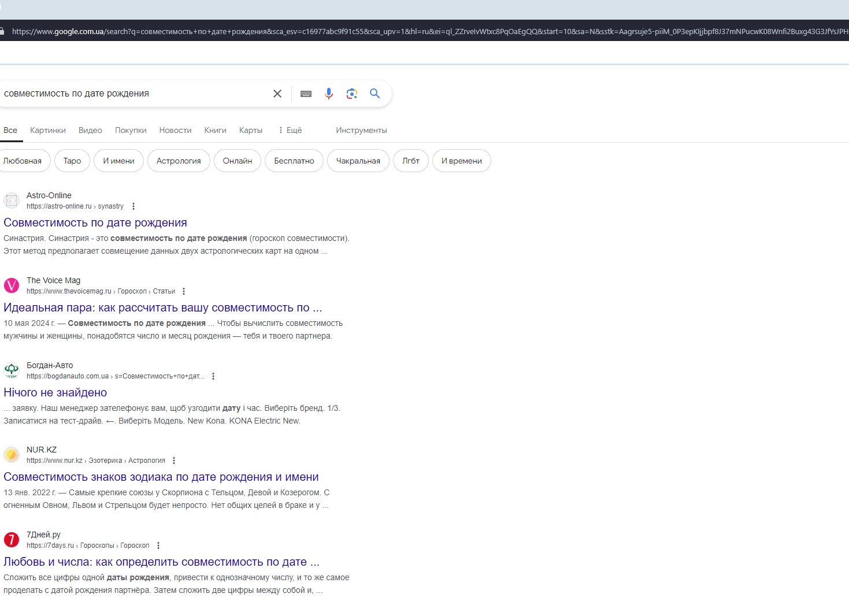
Task: Open options menu for Astro-Online result
Action: (134, 206)
